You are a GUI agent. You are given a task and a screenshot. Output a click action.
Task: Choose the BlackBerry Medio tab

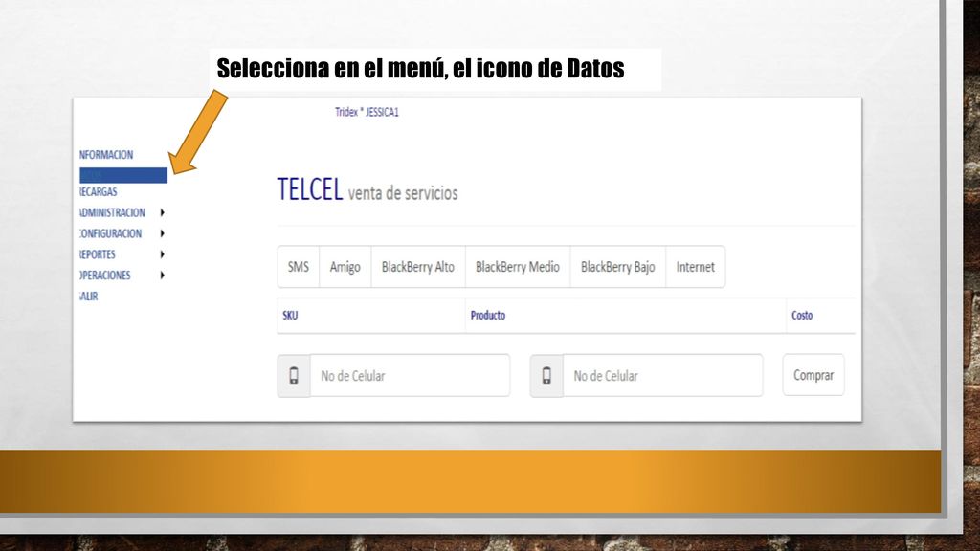click(x=518, y=267)
